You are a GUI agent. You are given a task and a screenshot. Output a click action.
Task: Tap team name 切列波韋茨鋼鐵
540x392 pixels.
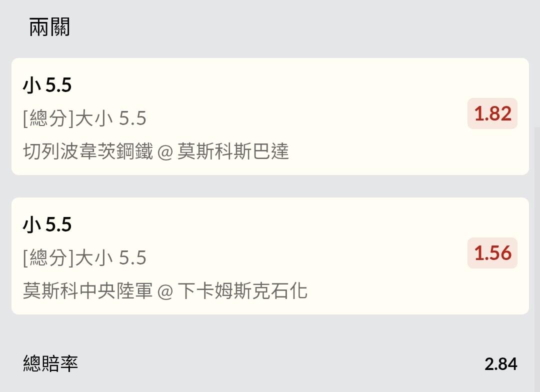point(87,151)
